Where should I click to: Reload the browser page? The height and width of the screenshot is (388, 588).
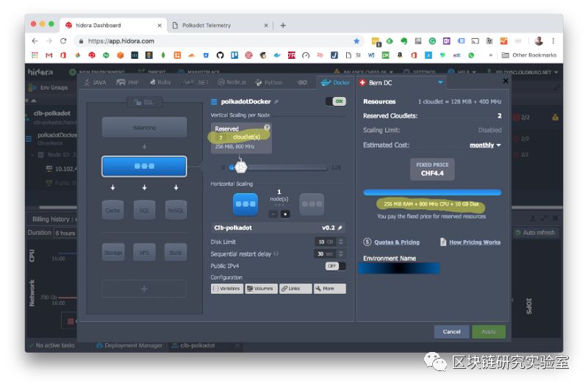63,41
